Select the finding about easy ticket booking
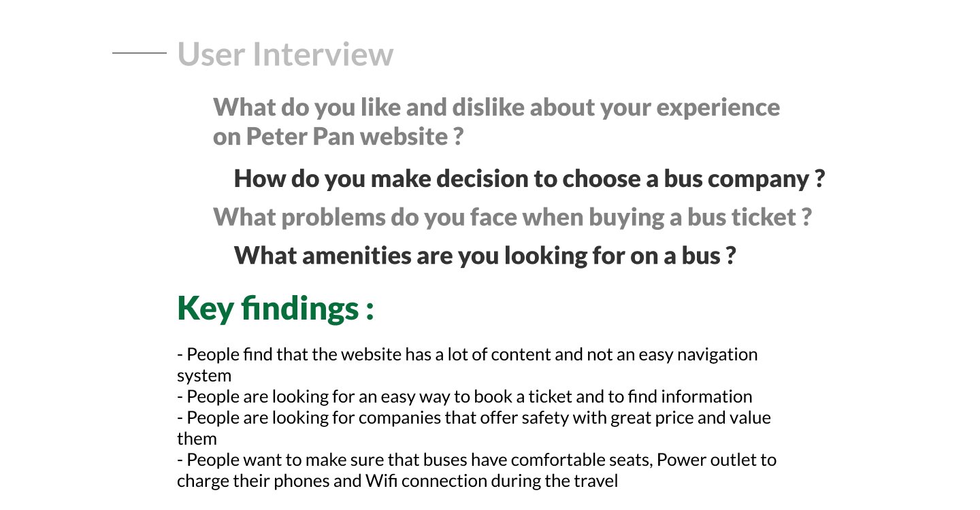Image resolution: width=980 pixels, height=510 pixels. click(464, 396)
